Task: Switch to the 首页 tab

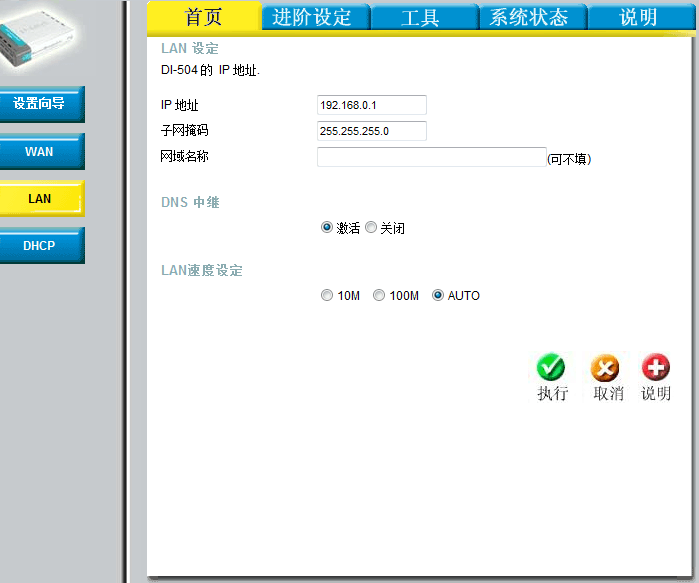Action: pos(204,17)
